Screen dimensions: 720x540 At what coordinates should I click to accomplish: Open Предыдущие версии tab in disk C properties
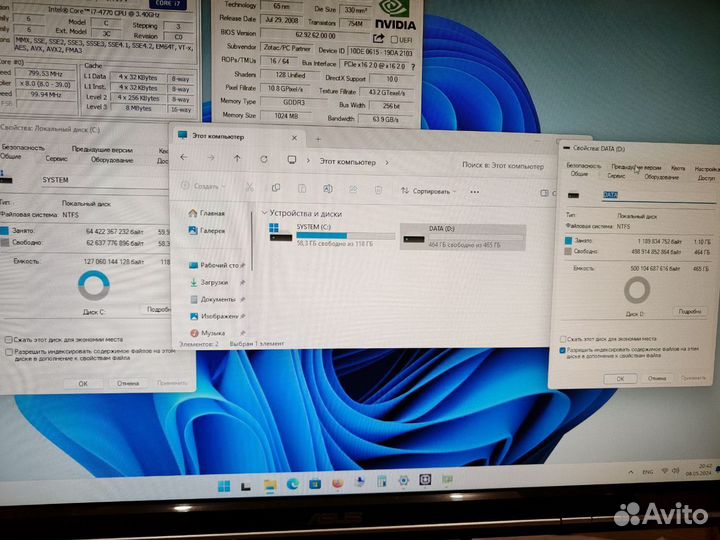[x=102, y=150]
